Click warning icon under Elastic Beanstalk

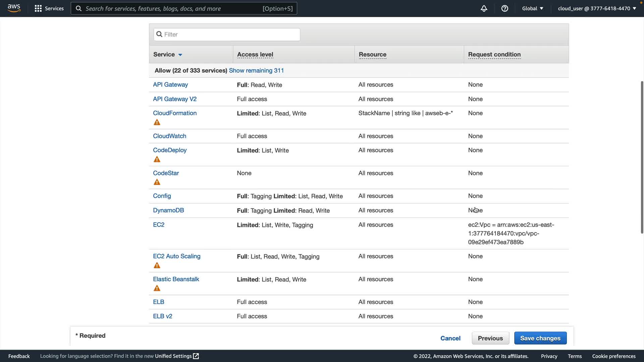tap(157, 288)
